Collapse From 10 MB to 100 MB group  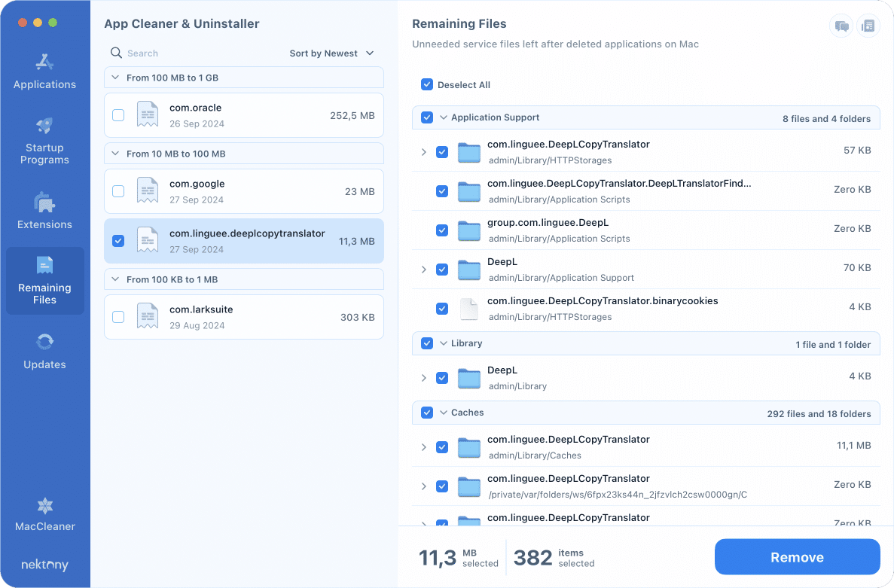(x=116, y=154)
